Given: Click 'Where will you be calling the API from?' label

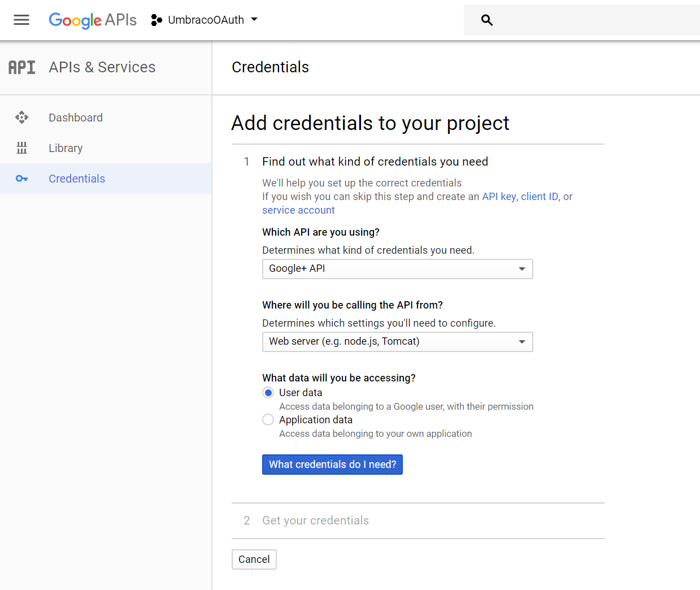Looking at the screenshot, I should 353,305.
